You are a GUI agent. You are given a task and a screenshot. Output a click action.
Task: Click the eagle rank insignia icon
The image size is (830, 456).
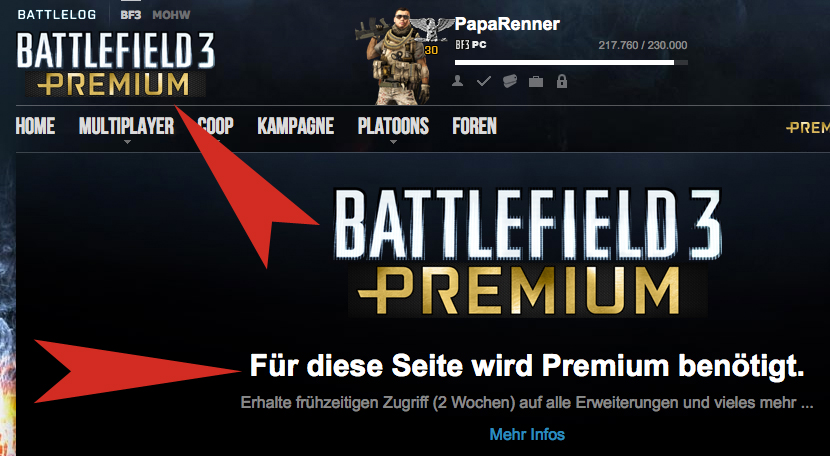pos(432,29)
